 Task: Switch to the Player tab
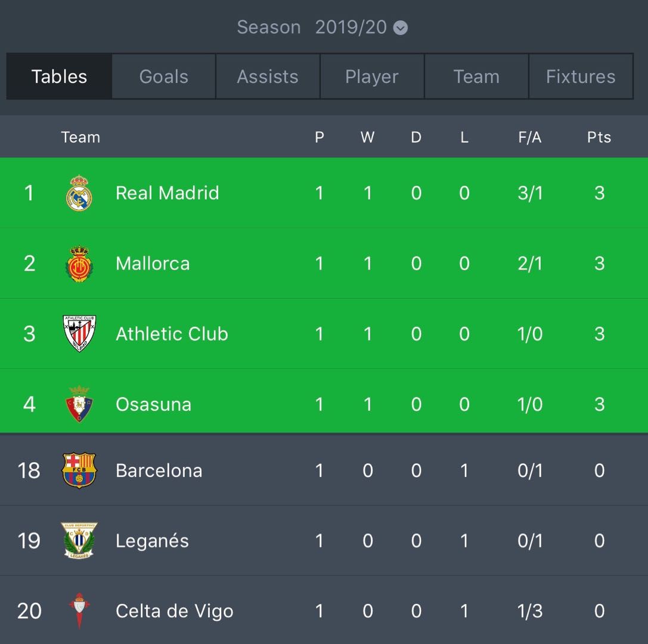click(372, 76)
